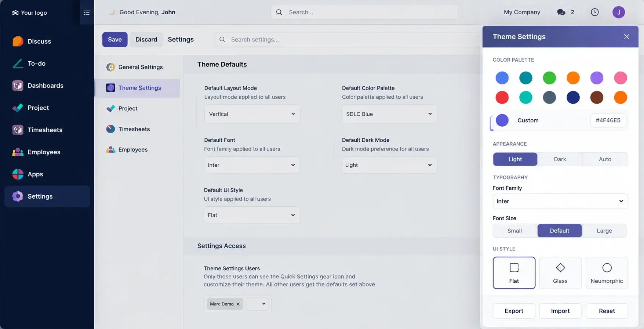Choose Large font size
The width and height of the screenshot is (644, 329).
click(604, 231)
